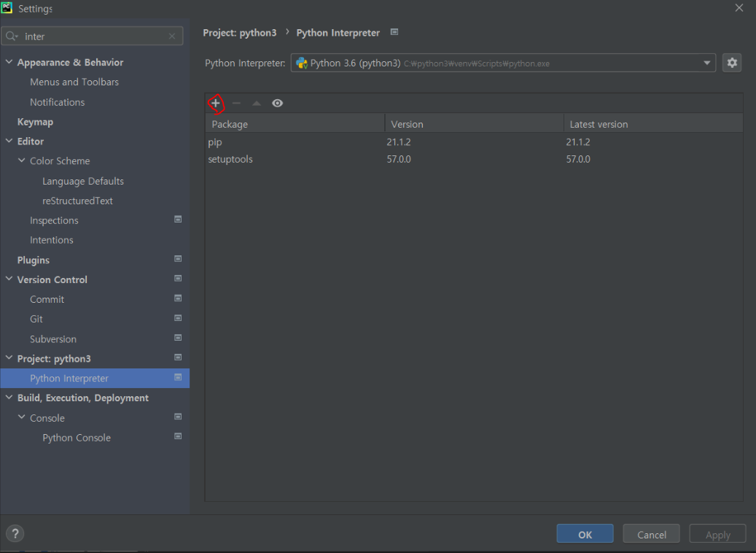
Task: Click the PyCharm logo in title bar
Action: pos(7,7)
